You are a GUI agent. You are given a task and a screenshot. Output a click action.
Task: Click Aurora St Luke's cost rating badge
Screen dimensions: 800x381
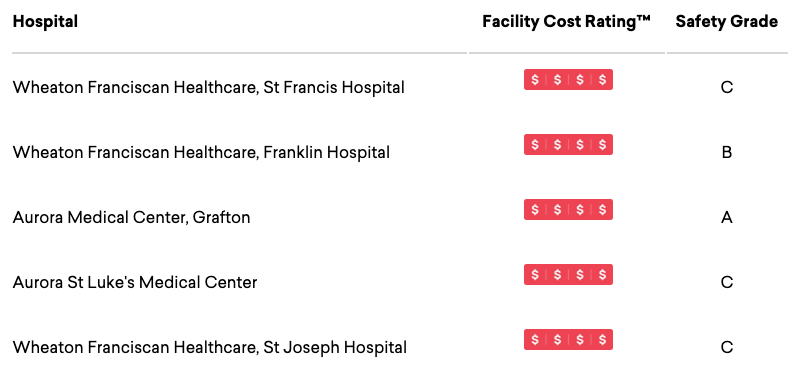coord(568,274)
